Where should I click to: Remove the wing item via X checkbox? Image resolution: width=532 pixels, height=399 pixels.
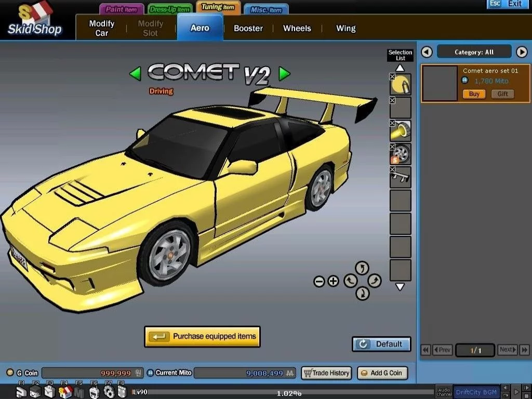[393, 170]
